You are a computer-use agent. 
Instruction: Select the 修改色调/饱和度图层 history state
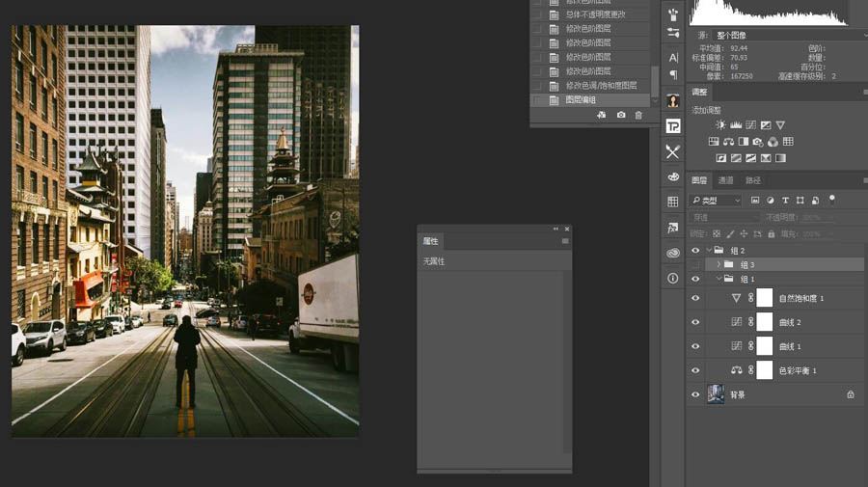click(x=600, y=86)
